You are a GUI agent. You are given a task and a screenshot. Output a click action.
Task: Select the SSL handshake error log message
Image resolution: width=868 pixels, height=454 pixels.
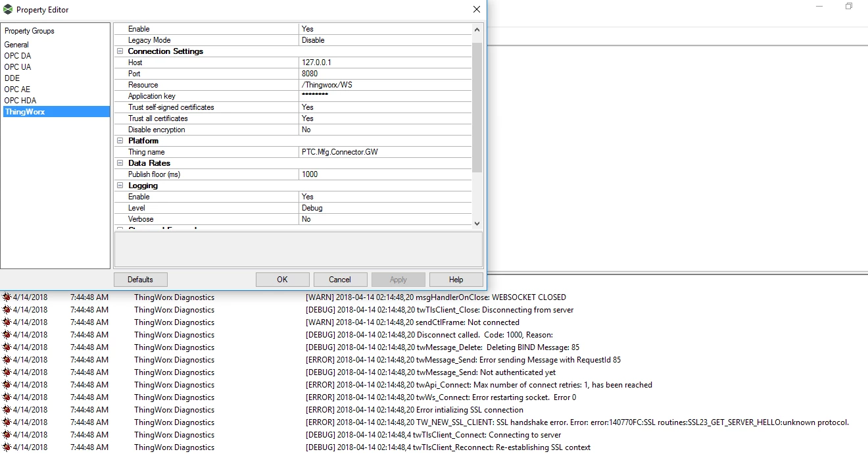(x=577, y=422)
